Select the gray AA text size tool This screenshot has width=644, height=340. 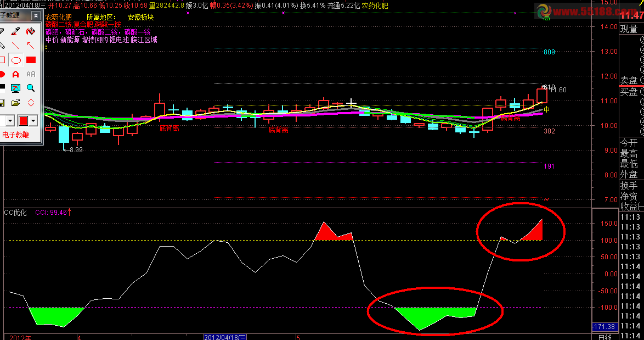31,74
